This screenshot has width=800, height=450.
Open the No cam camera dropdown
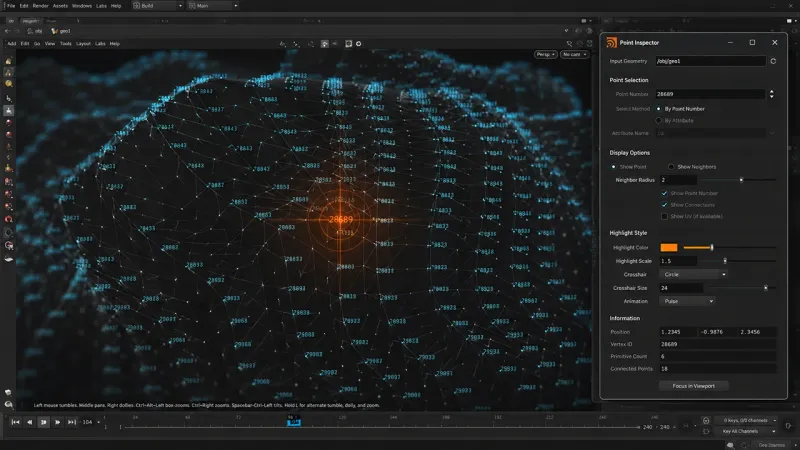pyautogui.click(x=574, y=54)
